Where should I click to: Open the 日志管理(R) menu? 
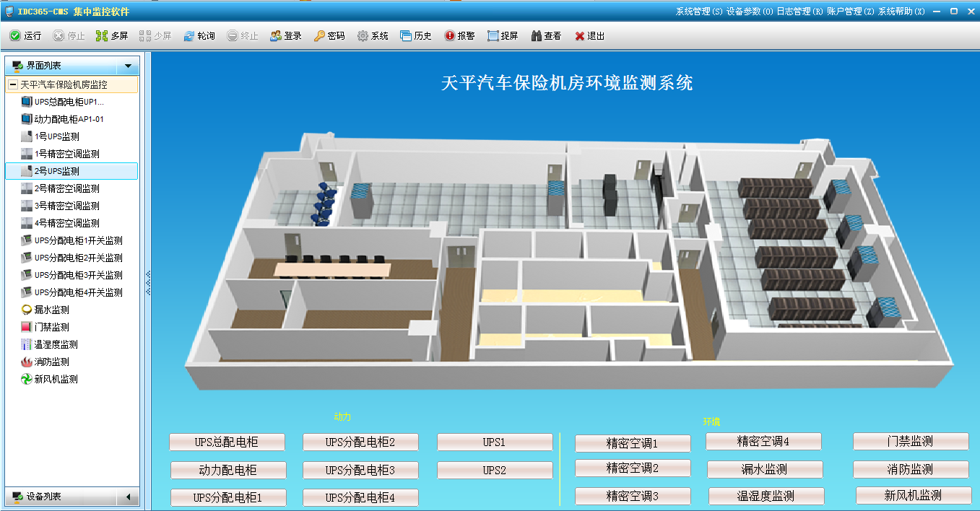pos(800,12)
